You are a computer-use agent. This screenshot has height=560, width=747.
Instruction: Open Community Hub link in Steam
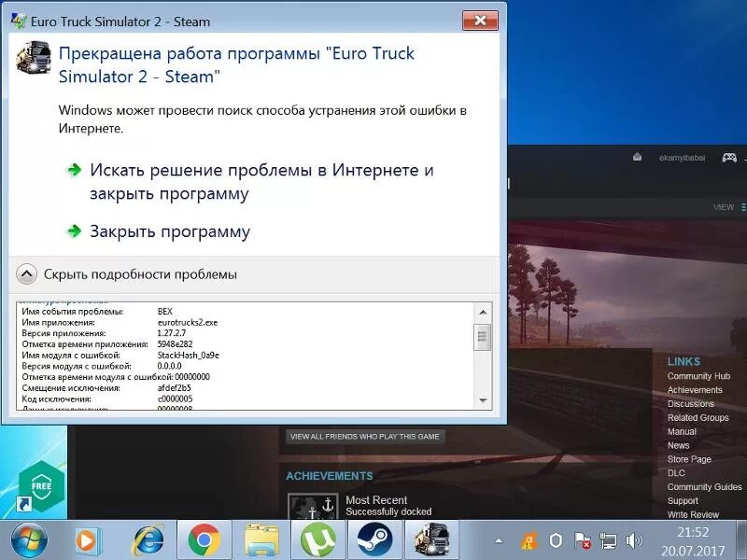coord(698,376)
